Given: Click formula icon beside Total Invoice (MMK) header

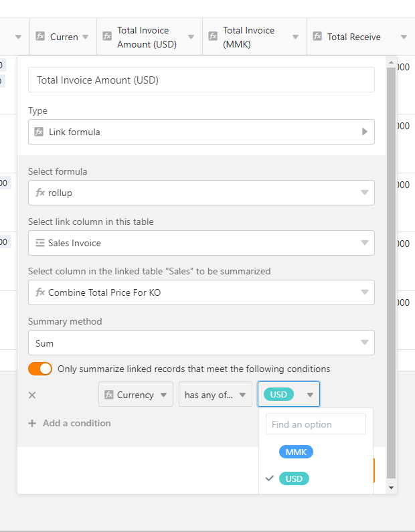Looking at the screenshot, I should click(213, 36).
